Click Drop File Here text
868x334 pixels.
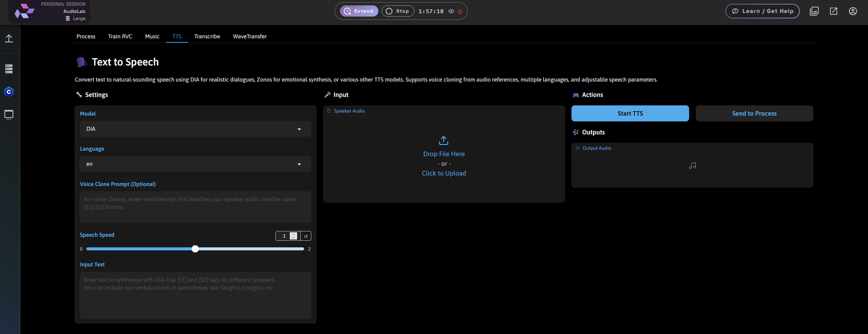[444, 154]
